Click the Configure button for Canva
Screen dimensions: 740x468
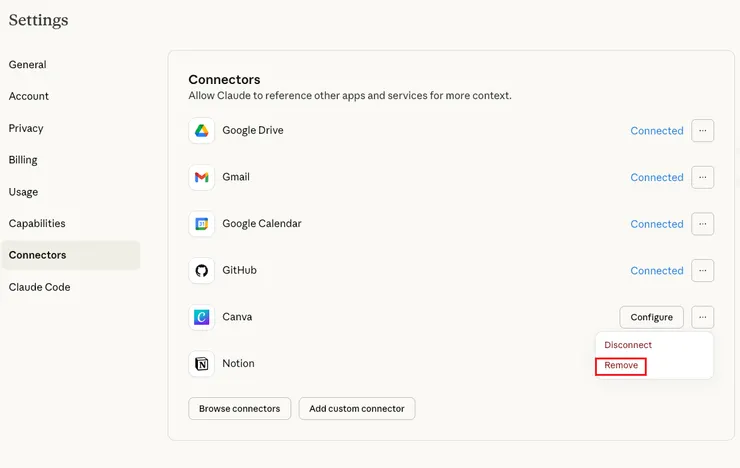pos(651,317)
